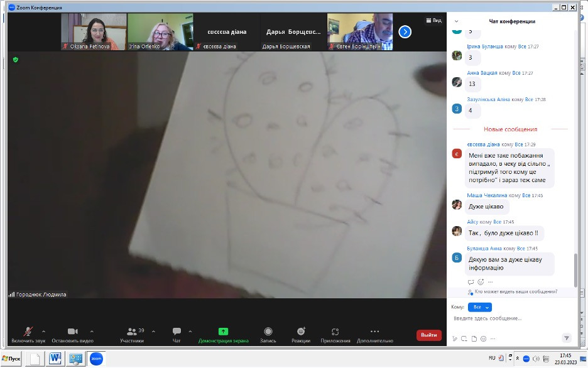Viewport: 588px width, 368px height.
Task: Attach a file via chat file icon
Action: pyautogui.click(x=474, y=338)
